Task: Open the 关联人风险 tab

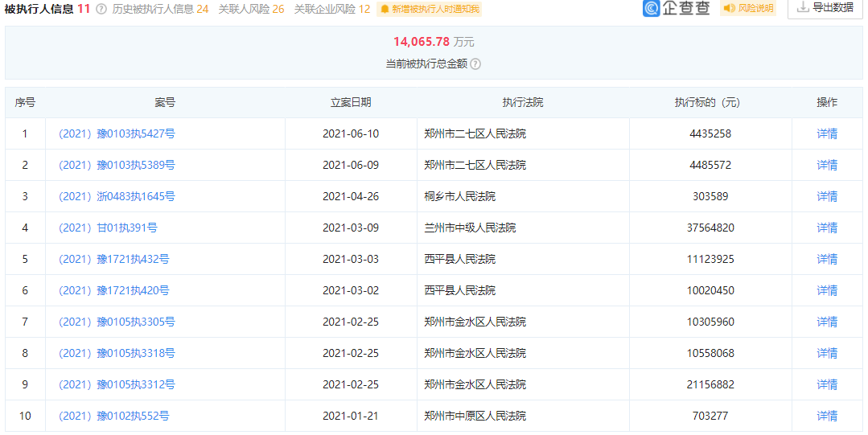Action: 251,9
